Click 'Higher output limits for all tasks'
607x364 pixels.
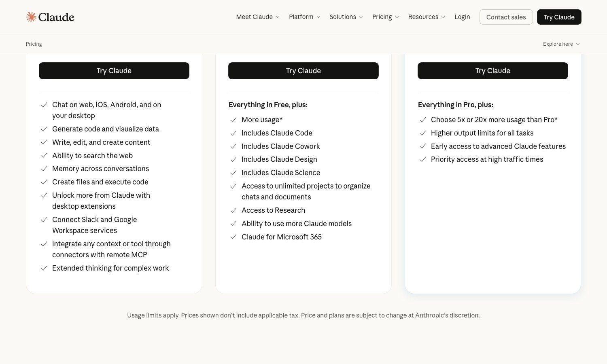click(482, 133)
